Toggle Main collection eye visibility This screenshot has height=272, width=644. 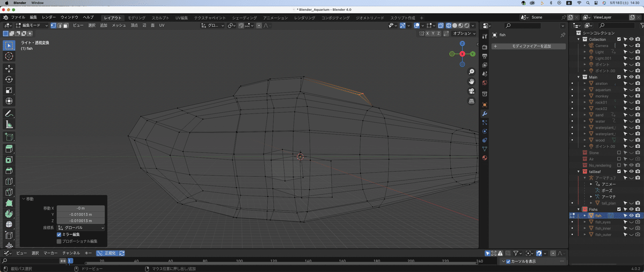pyautogui.click(x=631, y=77)
